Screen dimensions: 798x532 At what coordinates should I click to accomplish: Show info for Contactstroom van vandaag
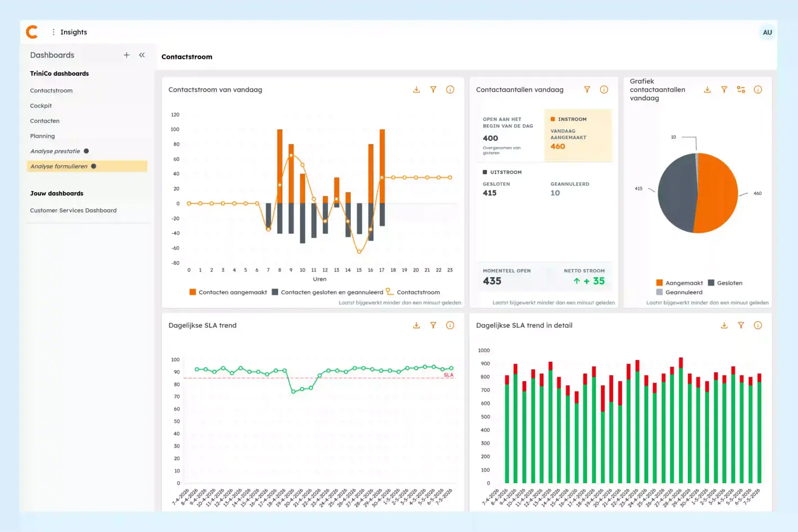[x=450, y=90]
